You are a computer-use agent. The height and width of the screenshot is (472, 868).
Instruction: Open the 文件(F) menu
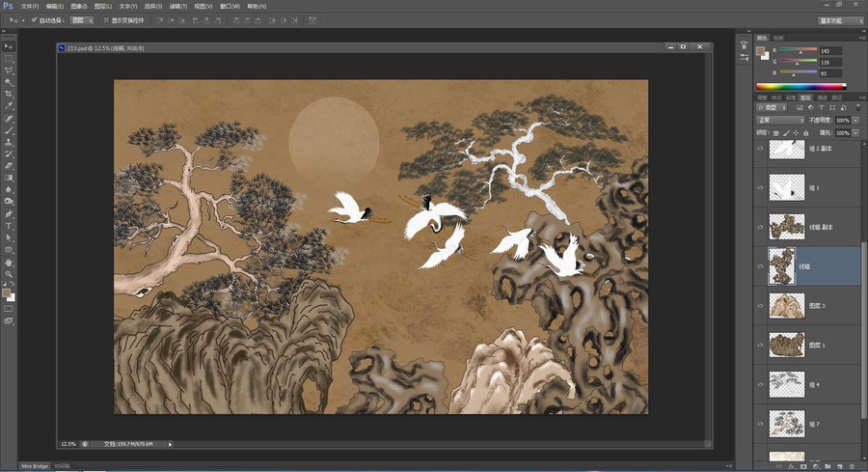pyautogui.click(x=30, y=6)
